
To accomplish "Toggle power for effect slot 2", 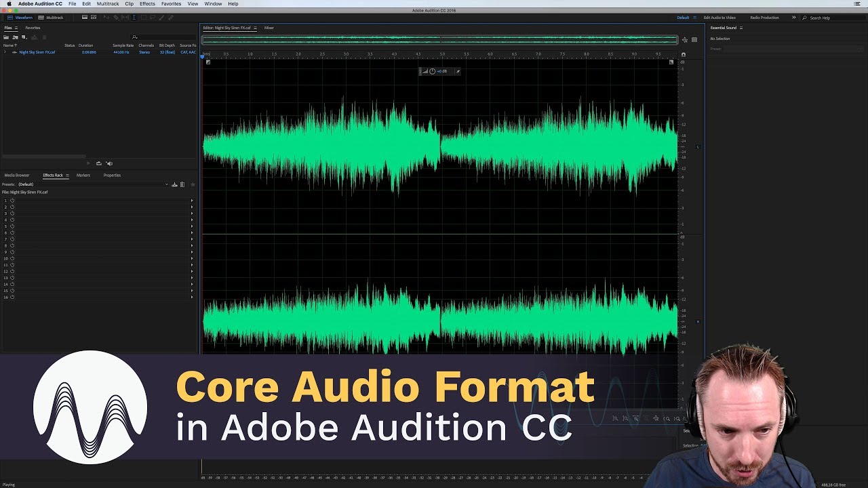I will [12, 207].
